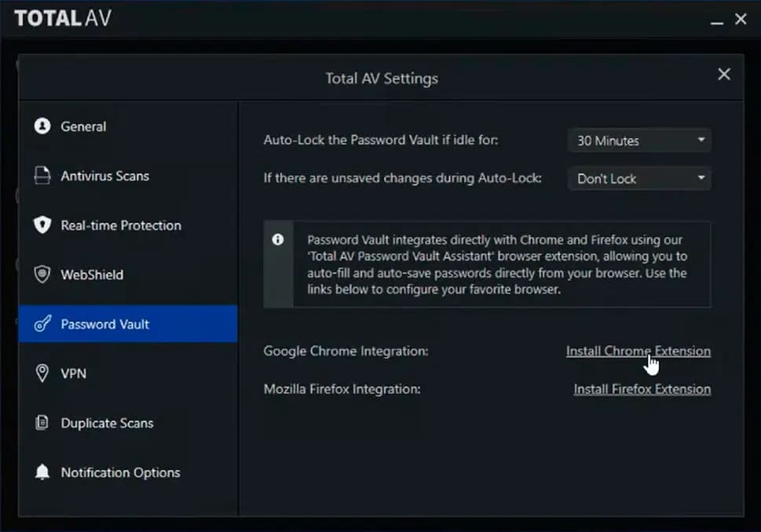The image size is (761, 532).
Task: Click the Password Vault key icon
Action: coord(42,323)
